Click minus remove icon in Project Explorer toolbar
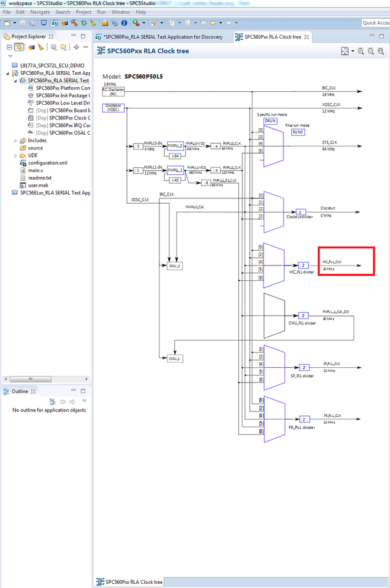This screenshot has width=390, height=588. [86, 47]
